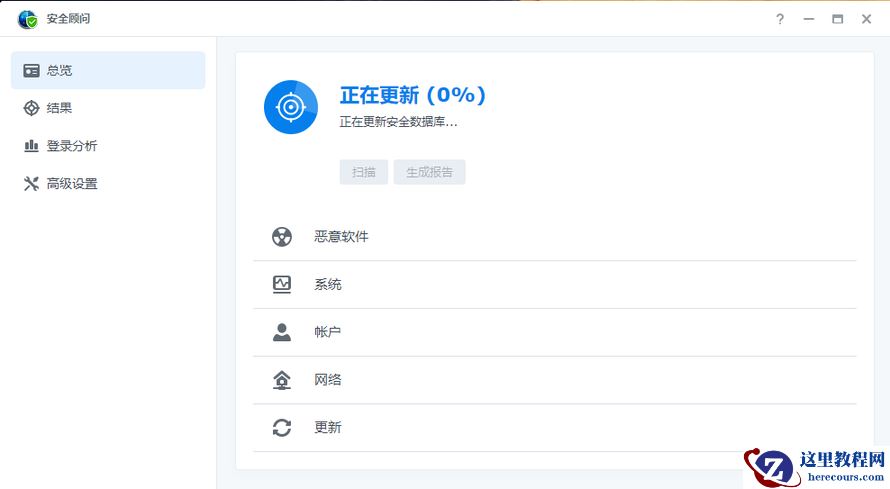Viewport: 890px width, 489px height.
Task: Select the 网络 category row label
Action: pos(328,380)
